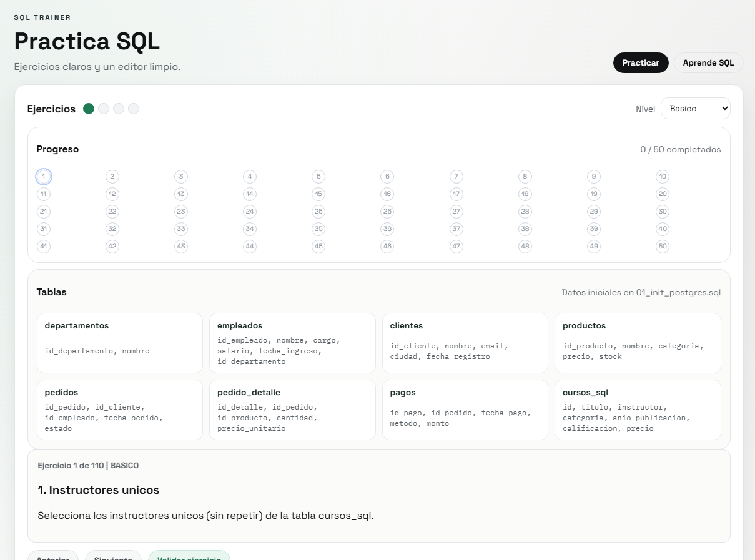Click the fourth difficulty dot next to Ejercicios
The width and height of the screenshot is (755, 560).
tap(133, 108)
